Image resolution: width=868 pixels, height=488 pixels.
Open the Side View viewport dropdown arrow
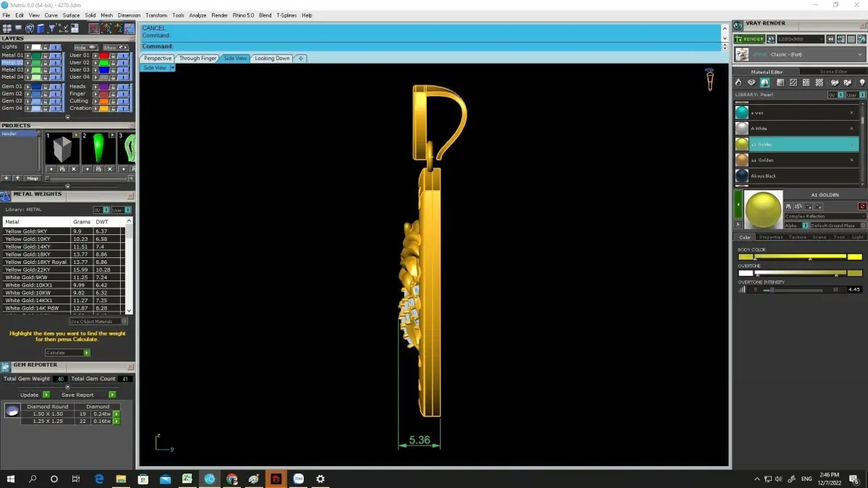(x=173, y=68)
